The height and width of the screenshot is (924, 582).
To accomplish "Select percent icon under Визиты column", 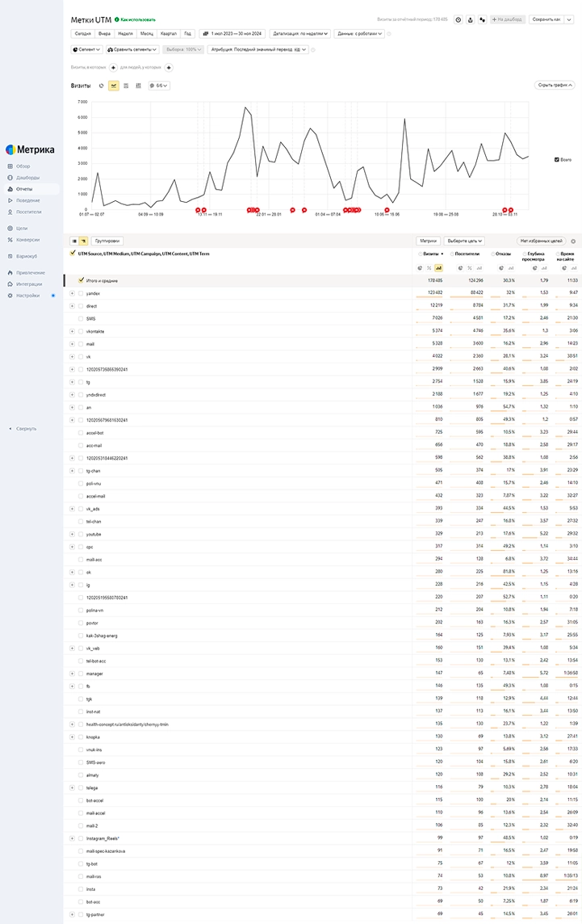I will (429, 267).
